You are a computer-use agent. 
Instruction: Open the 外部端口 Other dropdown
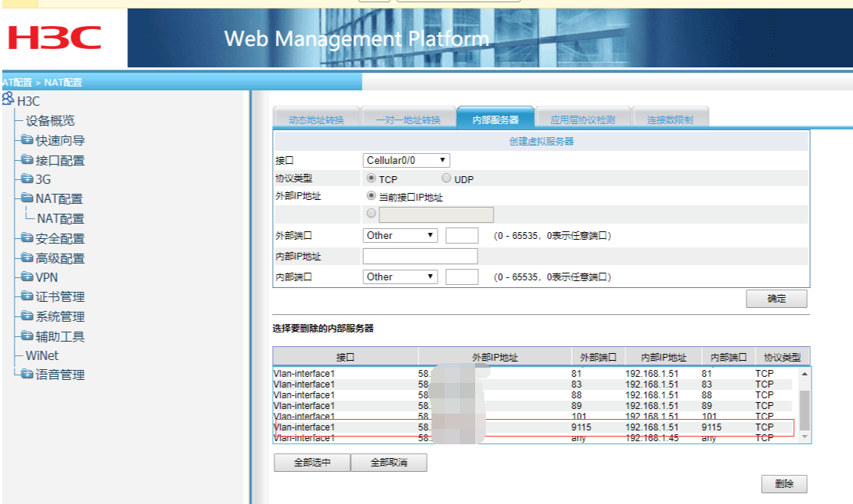click(400, 235)
